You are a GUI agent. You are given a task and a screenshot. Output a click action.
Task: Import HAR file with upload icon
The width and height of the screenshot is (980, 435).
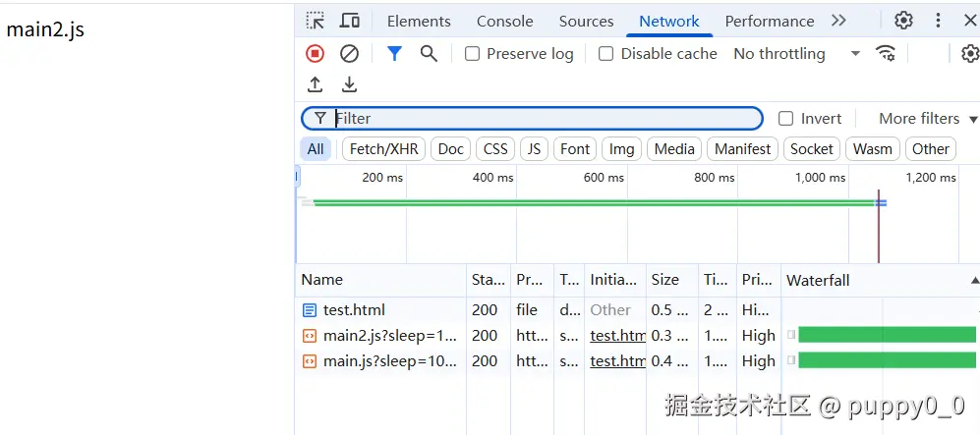[315, 84]
